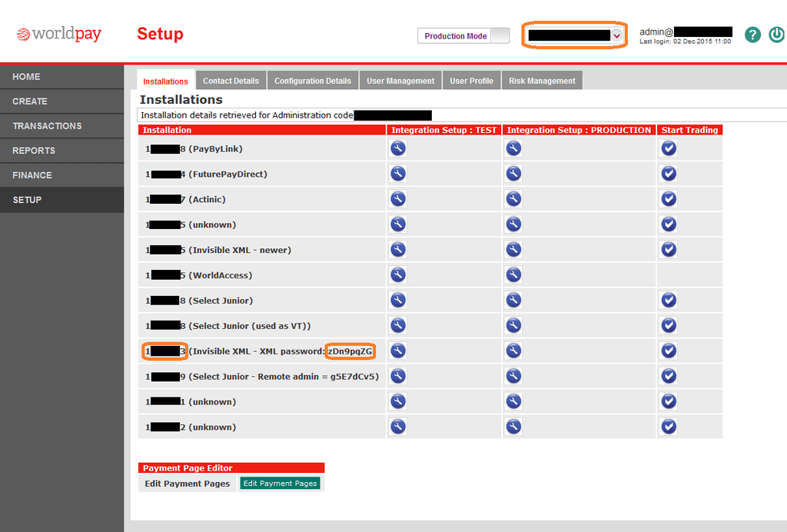The height and width of the screenshot is (532, 787).
Task: Navigate to Finance in the sidebar
Action: [32, 175]
